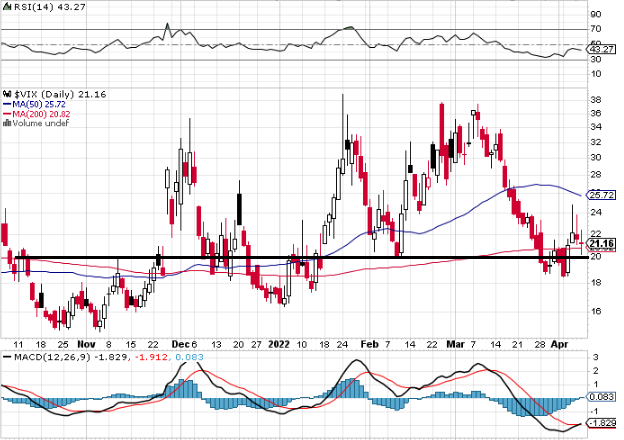Click the 11 date label on the time axis

18,345
